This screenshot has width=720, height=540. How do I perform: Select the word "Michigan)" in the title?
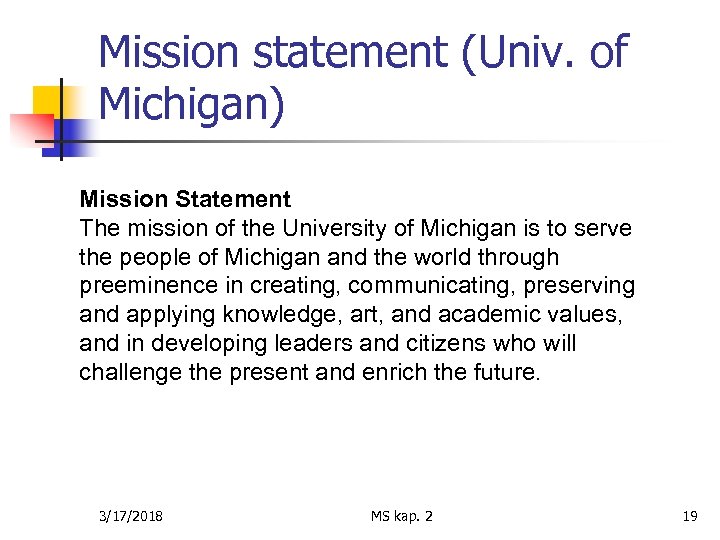click(193, 104)
